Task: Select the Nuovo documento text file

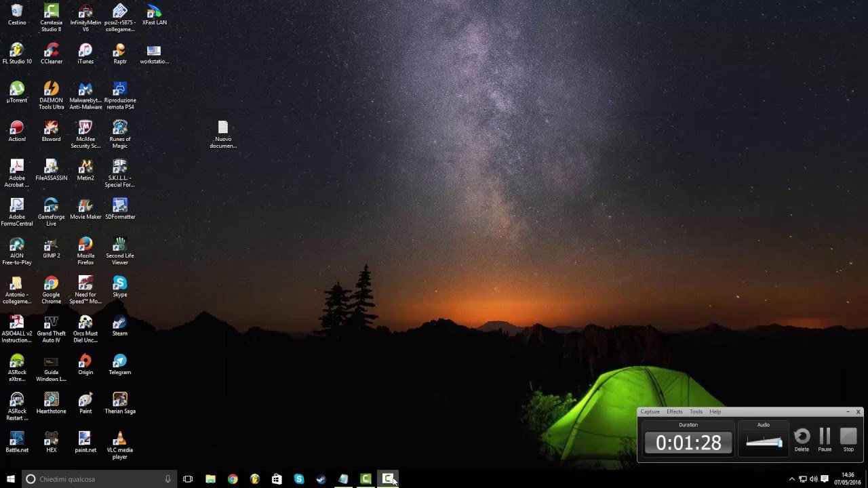Action: [223, 135]
